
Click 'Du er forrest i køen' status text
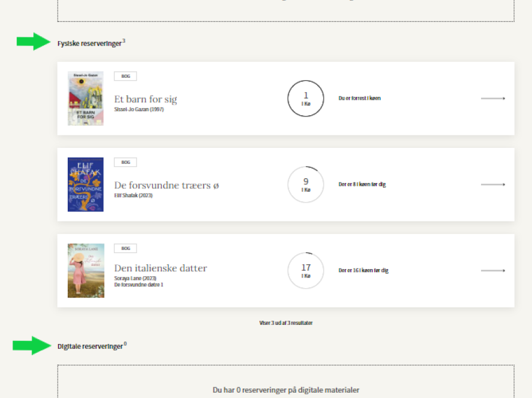359,99
